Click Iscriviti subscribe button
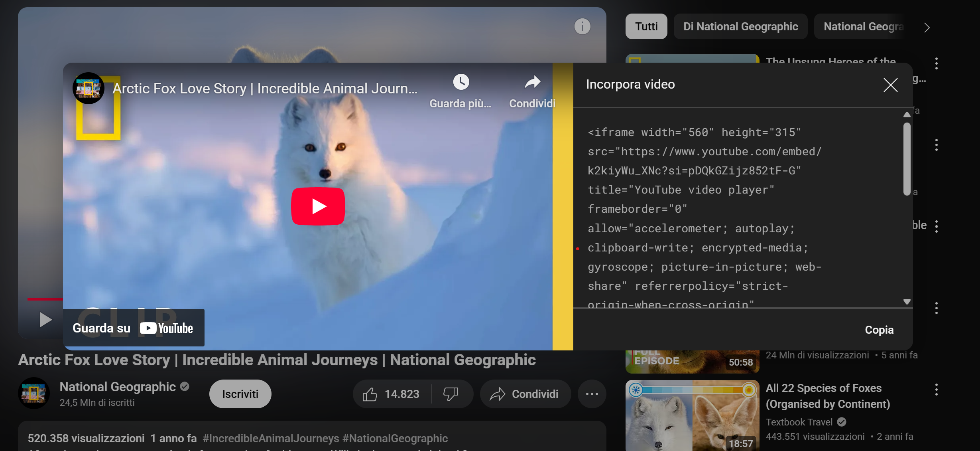The image size is (980, 451). (x=240, y=394)
